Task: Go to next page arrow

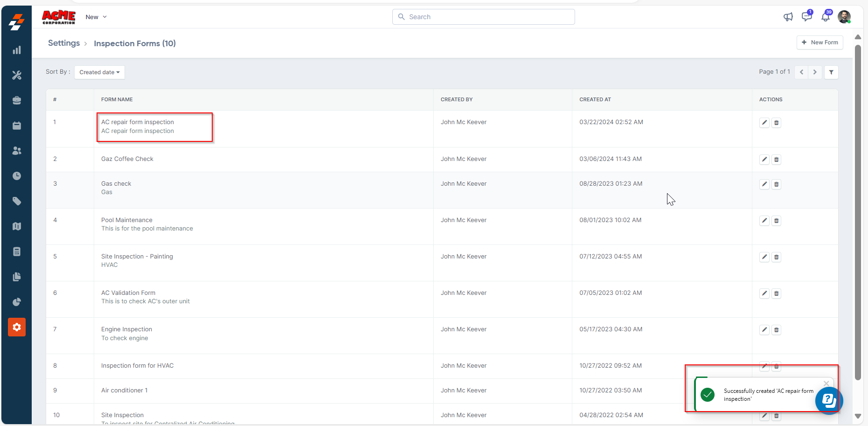Action: coord(815,72)
